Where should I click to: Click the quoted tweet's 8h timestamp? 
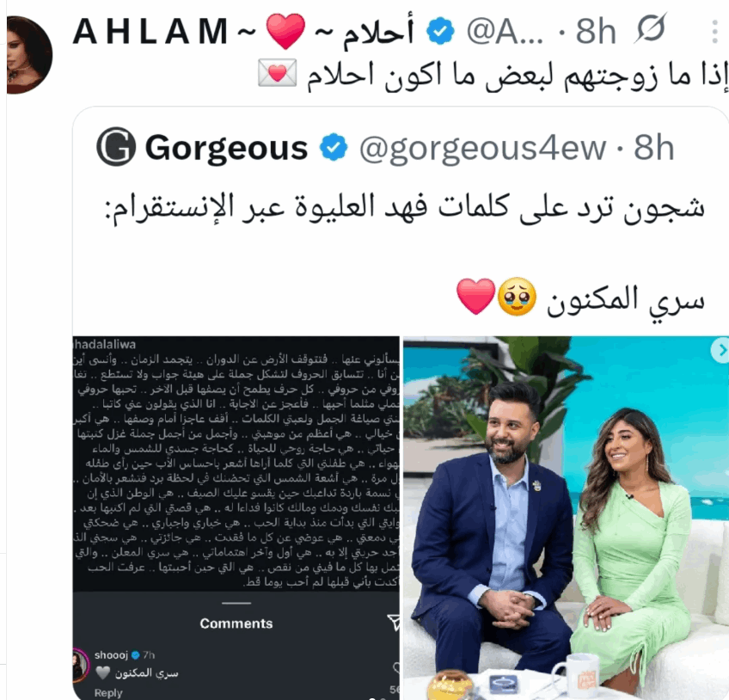[x=653, y=148]
